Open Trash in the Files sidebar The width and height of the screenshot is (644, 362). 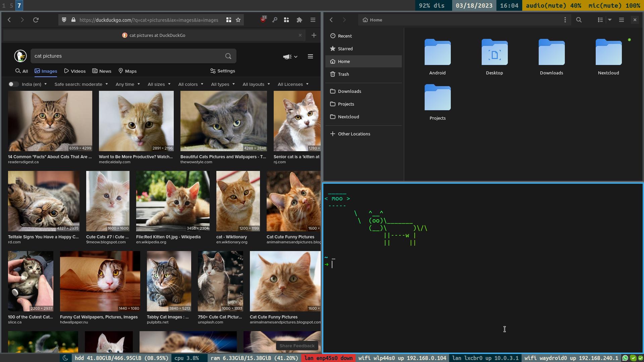[x=343, y=74]
